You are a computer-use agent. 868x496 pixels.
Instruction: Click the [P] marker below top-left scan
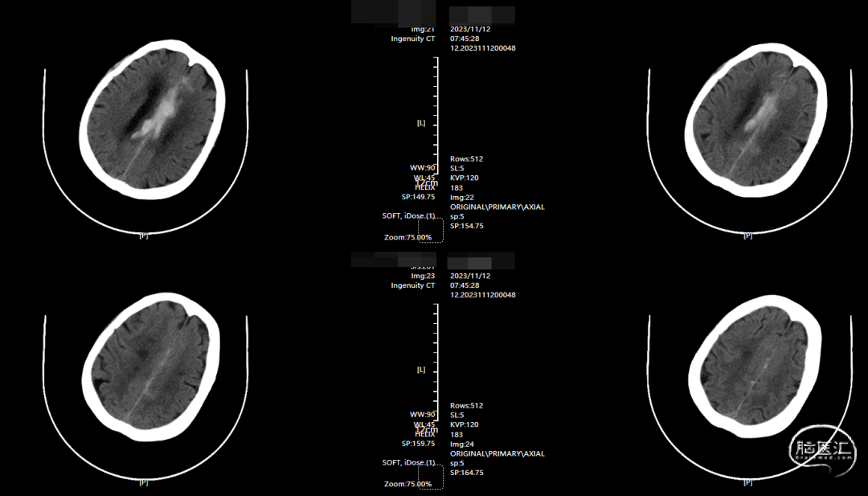[x=143, y=236]
